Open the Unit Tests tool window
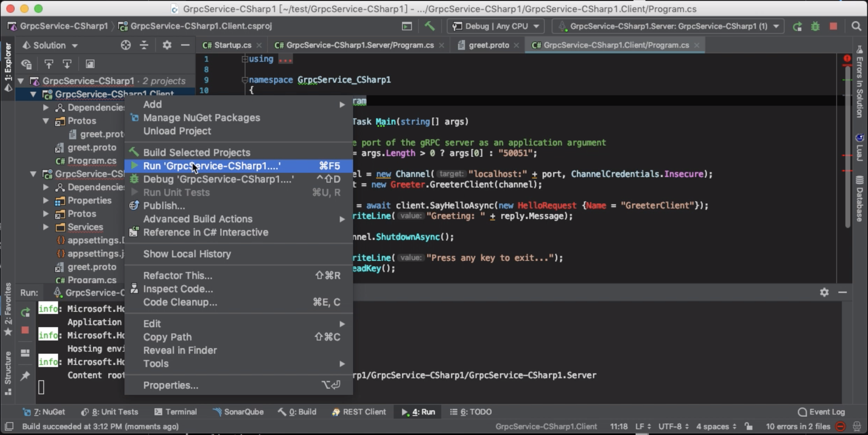 [110, 412]
